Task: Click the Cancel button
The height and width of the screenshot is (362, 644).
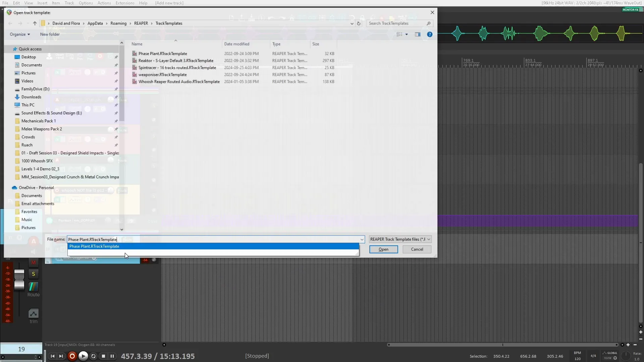Action: coord(417,249)
